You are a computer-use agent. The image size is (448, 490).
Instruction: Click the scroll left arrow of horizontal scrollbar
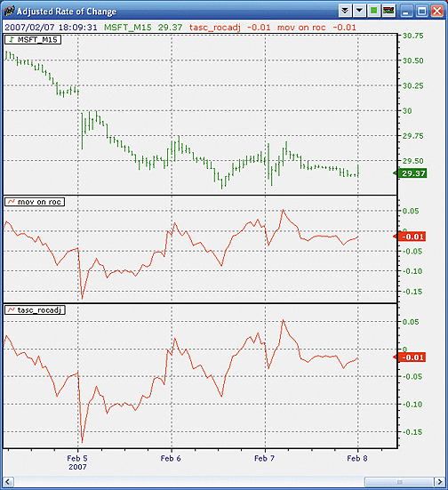pos(8,482)
